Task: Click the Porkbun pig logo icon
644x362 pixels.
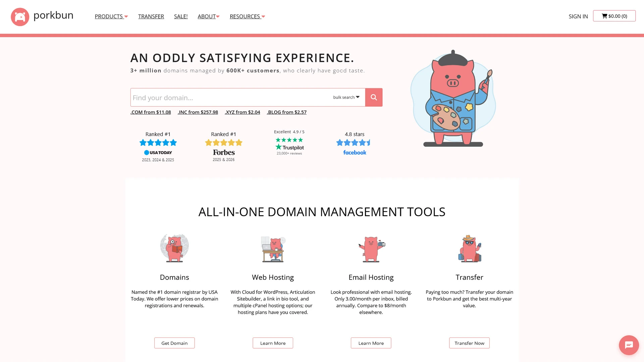Action: (x=20, y=17)
